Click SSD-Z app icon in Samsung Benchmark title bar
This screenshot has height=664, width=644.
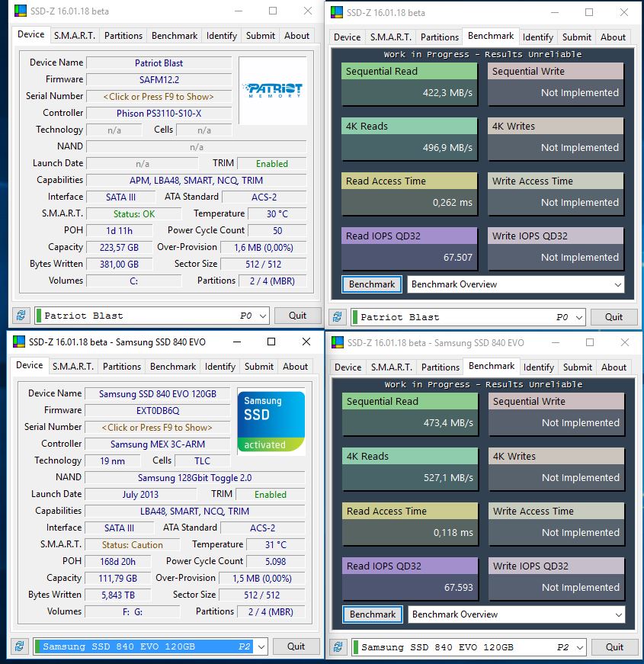click(x=338, y=342)
